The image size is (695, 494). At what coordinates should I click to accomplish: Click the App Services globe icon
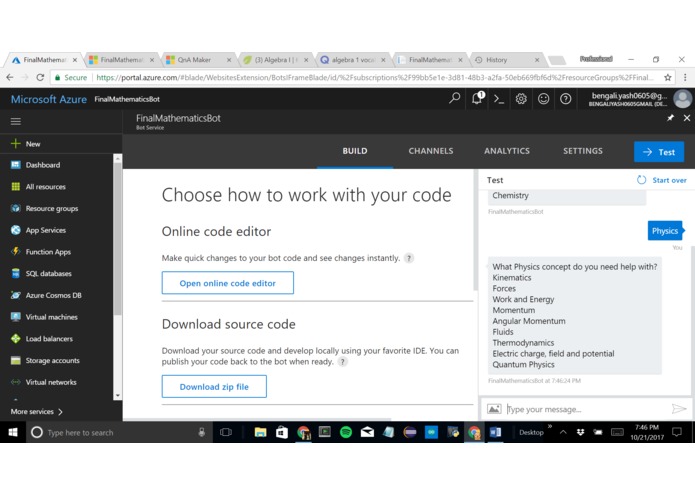16,230
